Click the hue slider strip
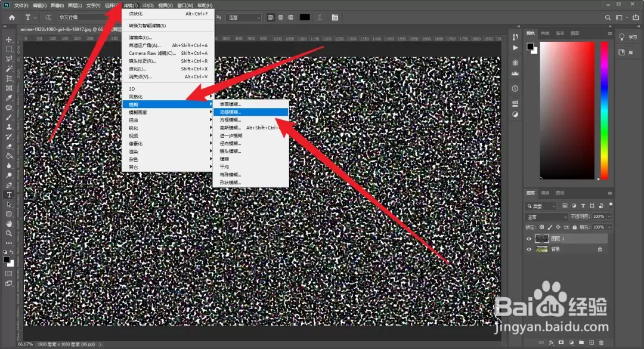 (604, 110)
